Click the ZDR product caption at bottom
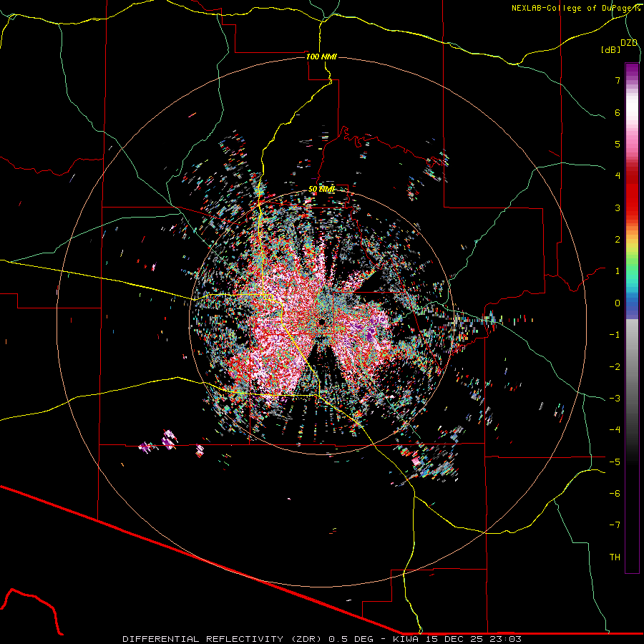This screenshot has width=644, height=644. [322, 639]
